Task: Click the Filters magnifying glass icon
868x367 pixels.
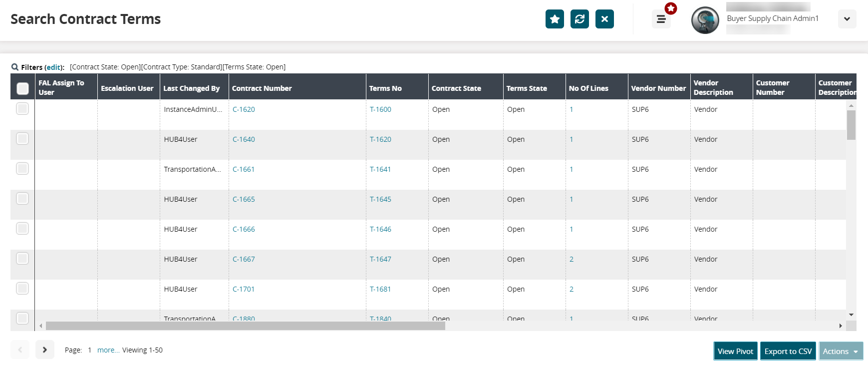Action: pyautogui.click(x=15, y=67)
